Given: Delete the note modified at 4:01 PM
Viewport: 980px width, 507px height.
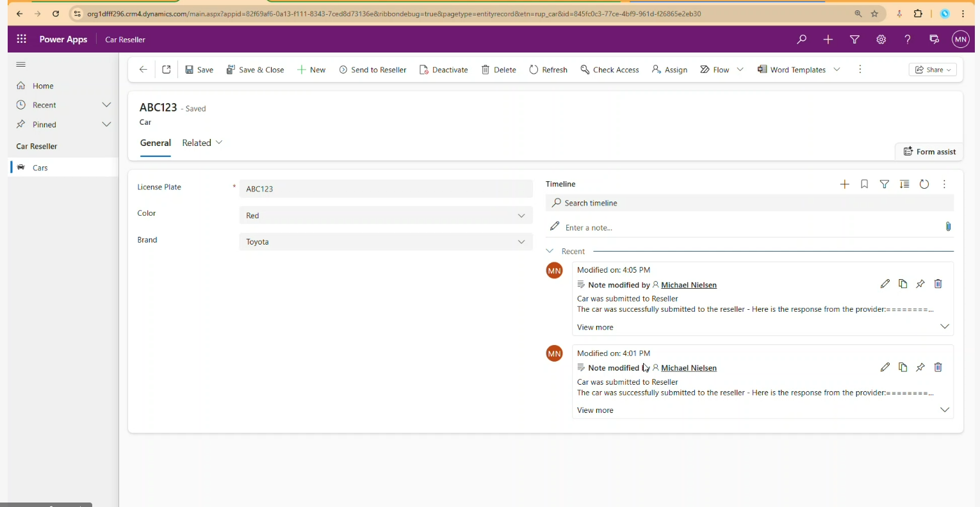Looking at the screenshot, I should [x=938, y=367].
